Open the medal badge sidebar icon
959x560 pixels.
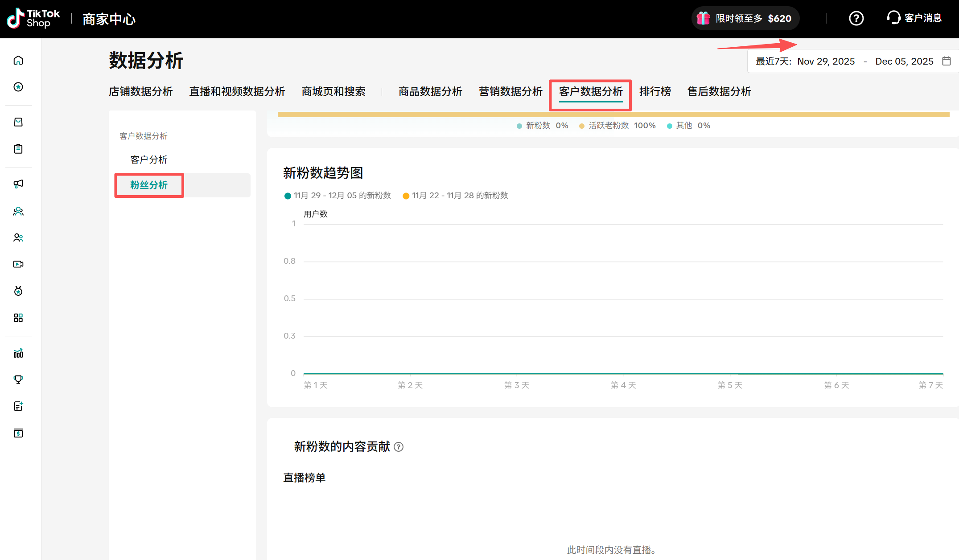click(18, 291)
